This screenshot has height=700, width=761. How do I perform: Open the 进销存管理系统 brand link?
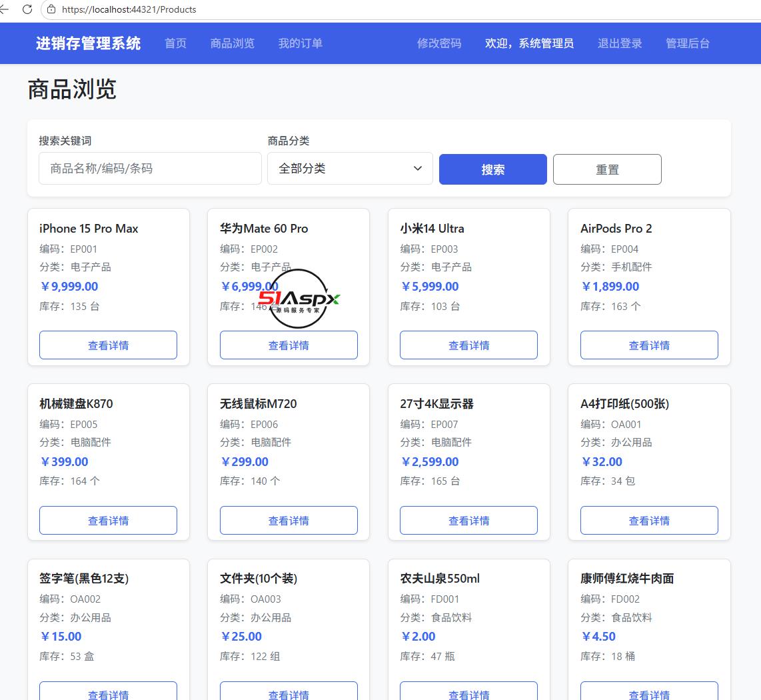(89, 43)
